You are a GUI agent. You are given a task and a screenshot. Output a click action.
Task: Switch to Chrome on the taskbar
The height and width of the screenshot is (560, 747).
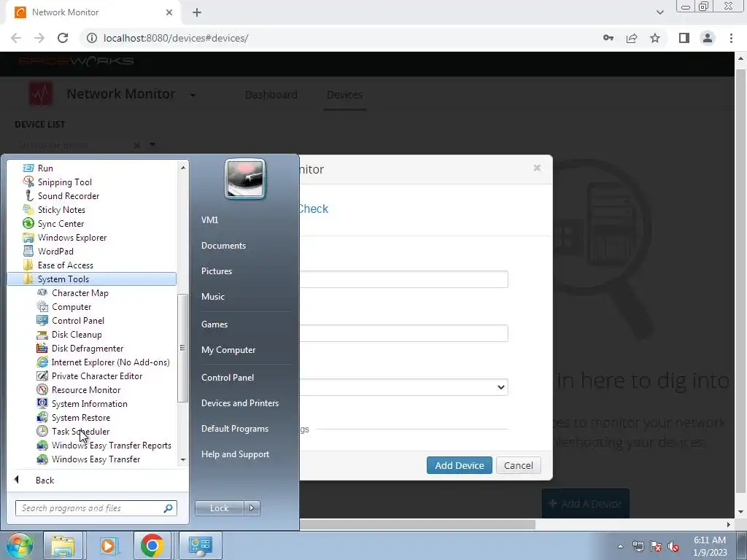(x=152, y=545)
